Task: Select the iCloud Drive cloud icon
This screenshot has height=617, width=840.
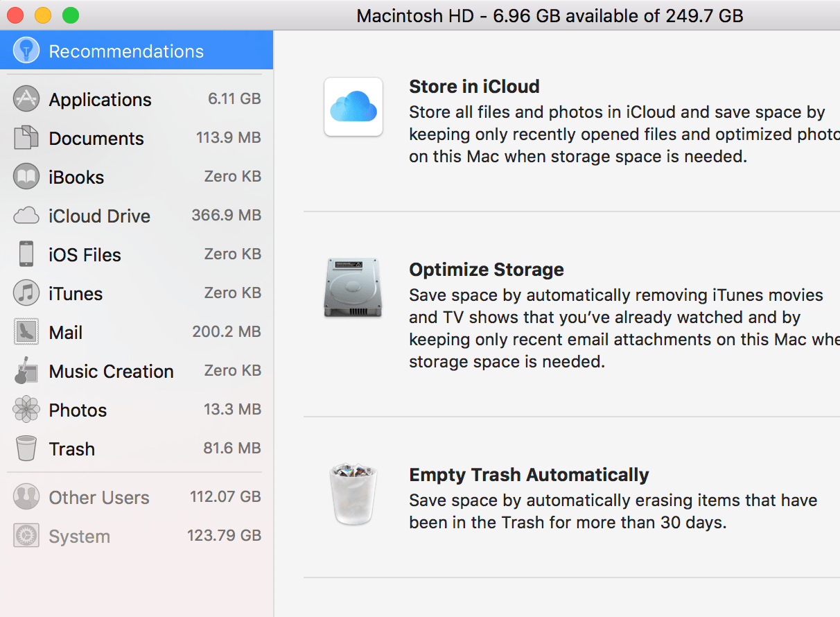Action: pyautogui.click(x=26, y=215)
